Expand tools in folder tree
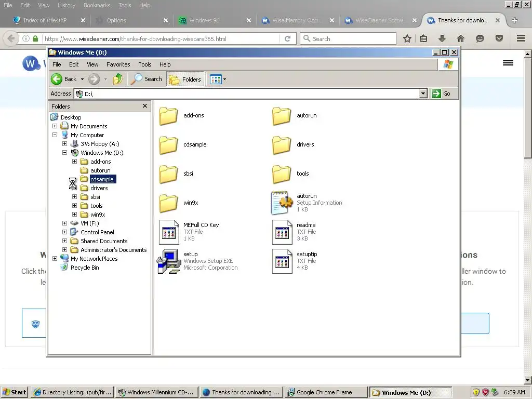 coord(74,205)
